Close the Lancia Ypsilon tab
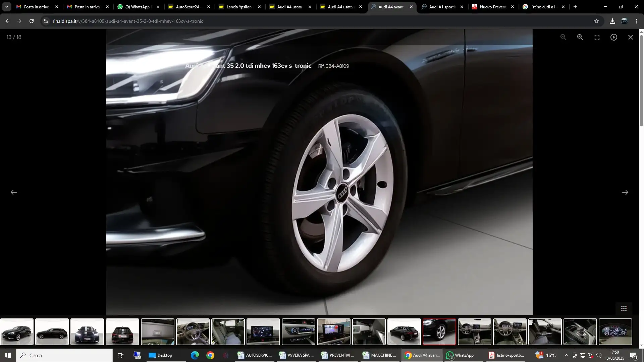 (x=259, y=7)
